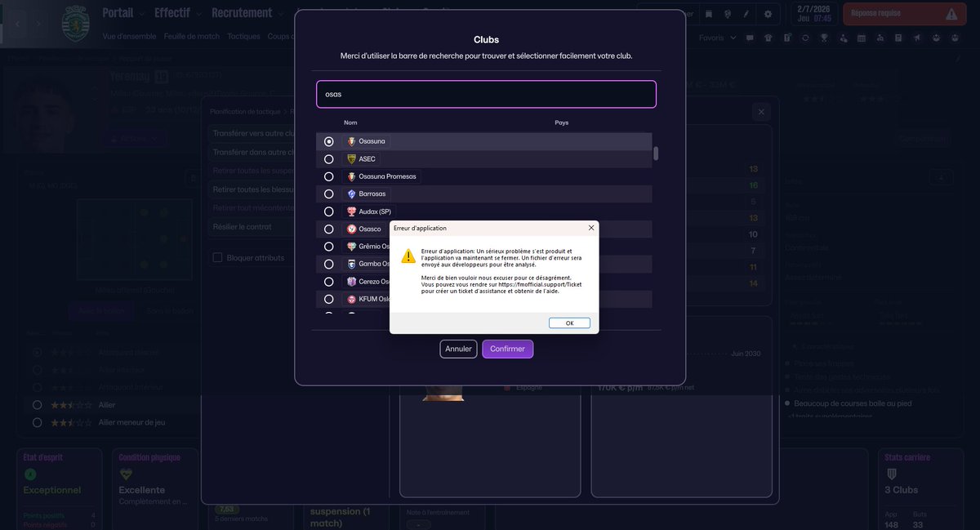Click the Osasuna club badge icon
This screenshot has height=530, width=980.
(352, 141)
